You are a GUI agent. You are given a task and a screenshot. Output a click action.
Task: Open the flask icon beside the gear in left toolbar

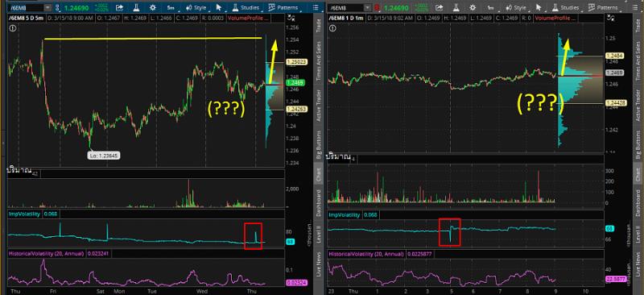tap(136, 7)
